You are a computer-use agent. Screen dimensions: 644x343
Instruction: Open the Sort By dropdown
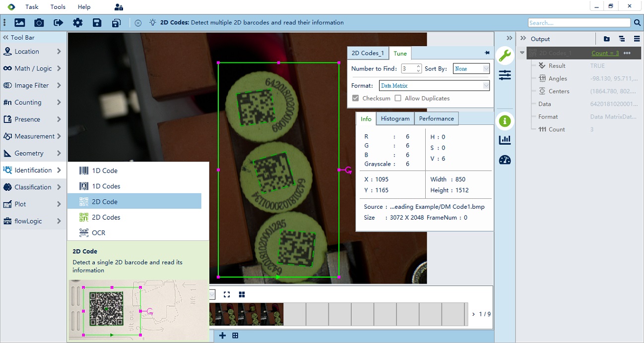471,69
